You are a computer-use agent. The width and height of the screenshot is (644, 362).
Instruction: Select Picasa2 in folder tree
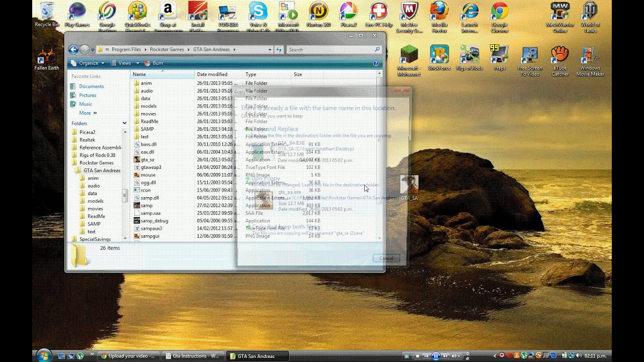coord(87,132)
